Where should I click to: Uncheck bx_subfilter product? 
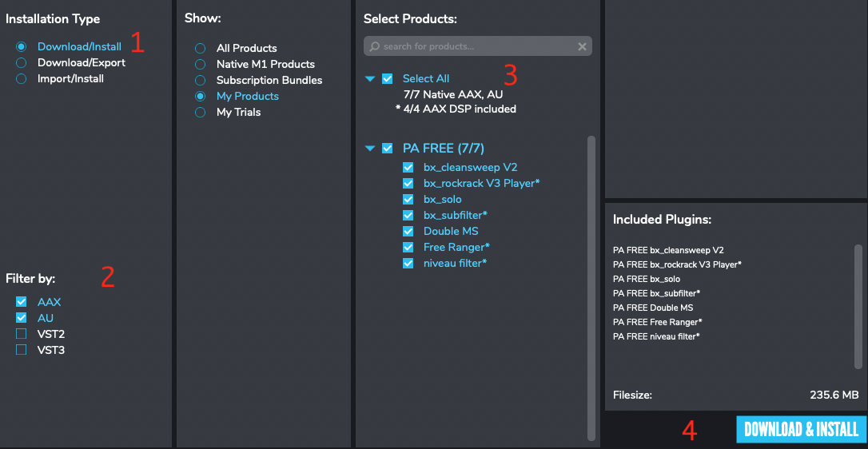coord(408,215)
